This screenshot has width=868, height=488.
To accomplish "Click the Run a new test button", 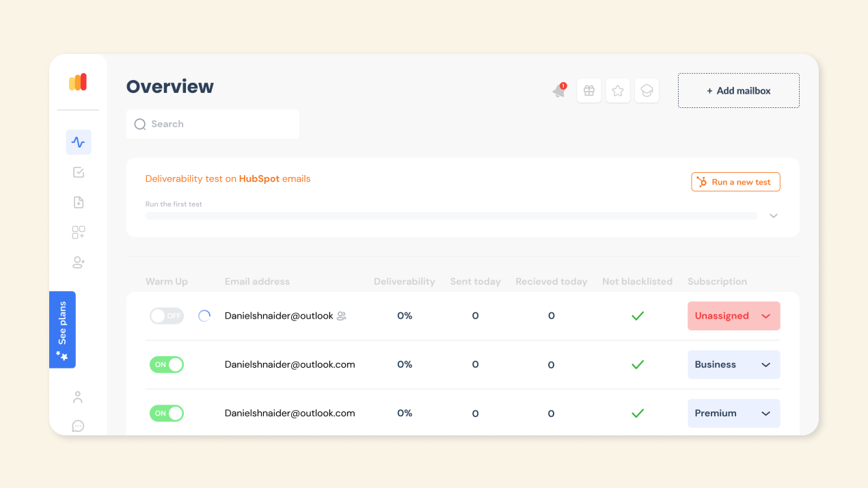I will (735, 182).
